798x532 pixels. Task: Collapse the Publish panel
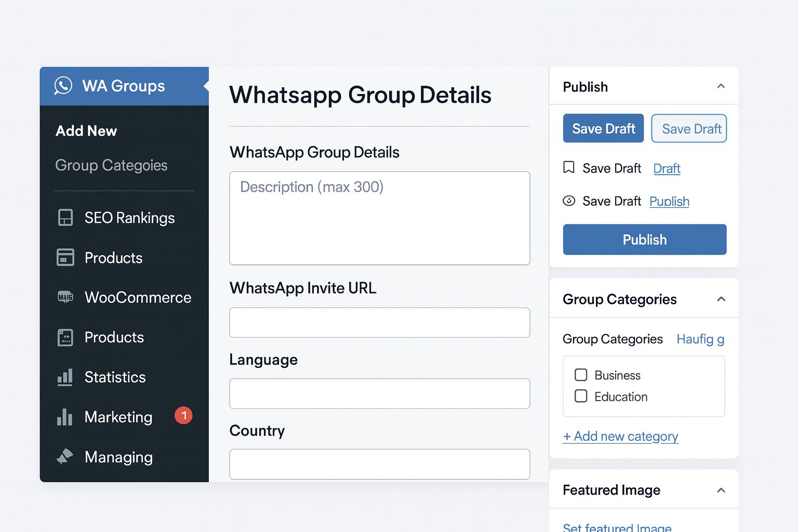(721, 87)
